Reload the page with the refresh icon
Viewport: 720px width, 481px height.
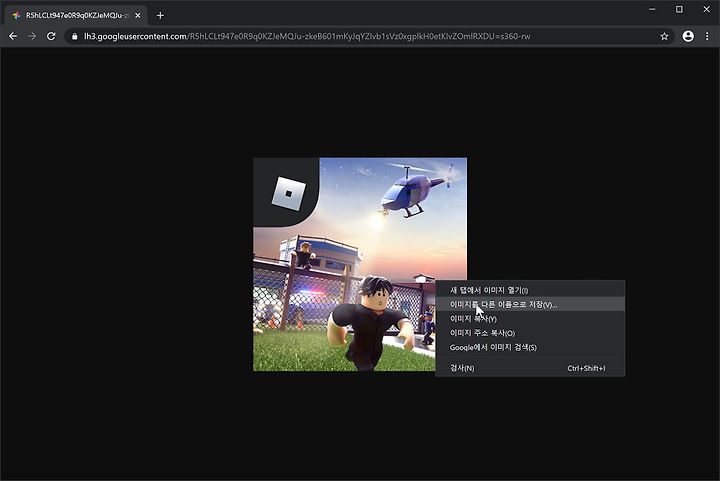pos(51,36)
